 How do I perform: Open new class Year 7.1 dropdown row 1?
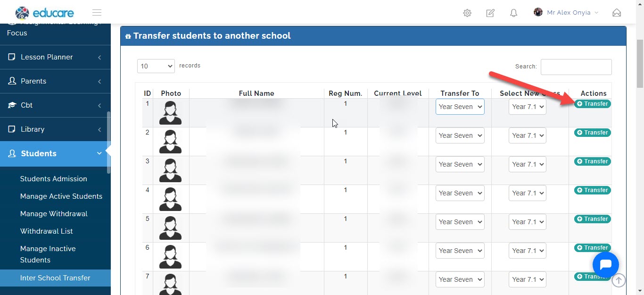pyautogui.click(x=528, y=107)
